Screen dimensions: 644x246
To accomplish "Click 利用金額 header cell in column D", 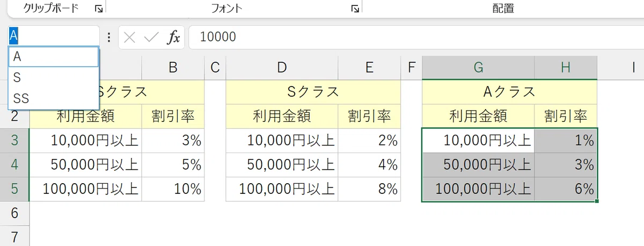I will coord(282,116).
